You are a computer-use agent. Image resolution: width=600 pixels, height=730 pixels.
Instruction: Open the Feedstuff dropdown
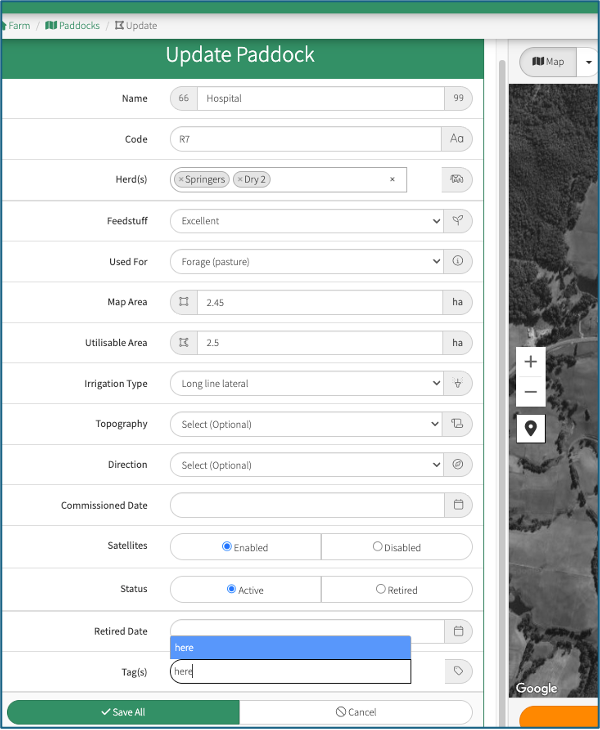pyautogui.click(x=305, y=221)
